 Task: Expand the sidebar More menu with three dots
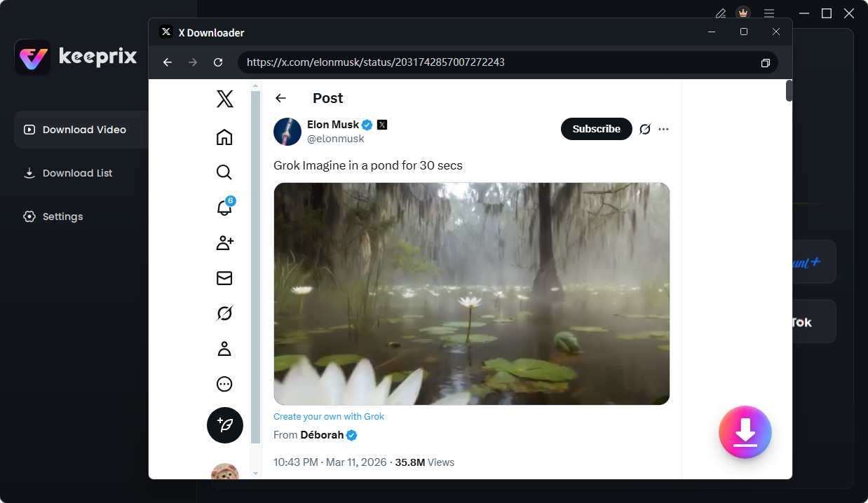point(224,384)
